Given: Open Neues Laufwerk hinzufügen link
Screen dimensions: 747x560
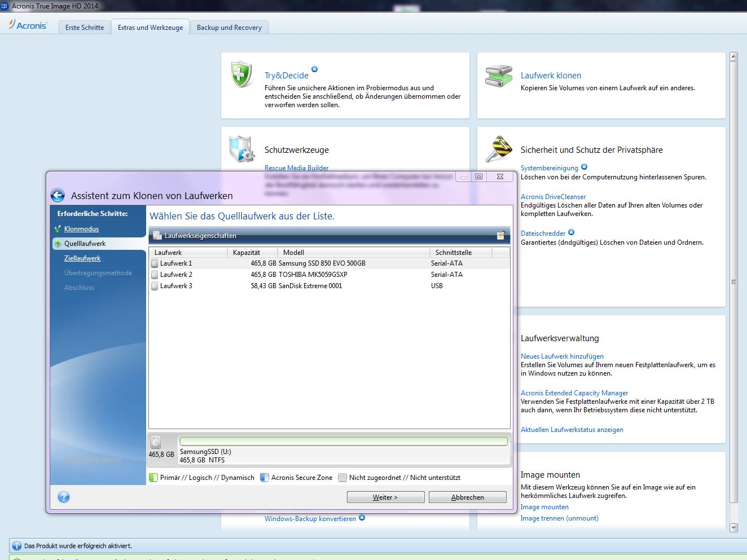Looking at the screenshot, I should pyautogui.click(x=562, y=356).
